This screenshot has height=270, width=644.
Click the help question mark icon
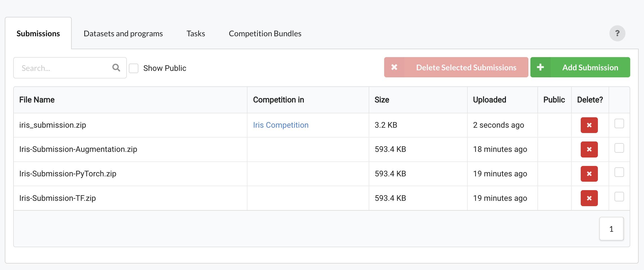click(x=617, y=33)
